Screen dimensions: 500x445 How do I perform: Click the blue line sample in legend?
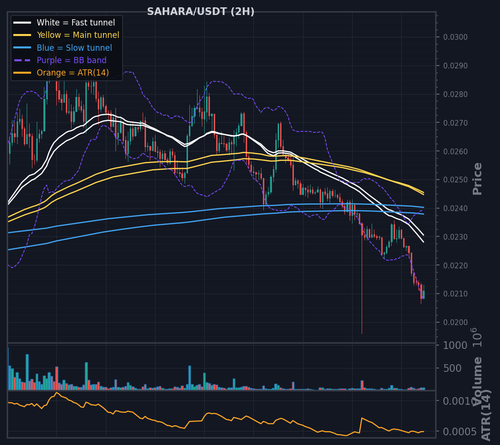coord(22,48)
